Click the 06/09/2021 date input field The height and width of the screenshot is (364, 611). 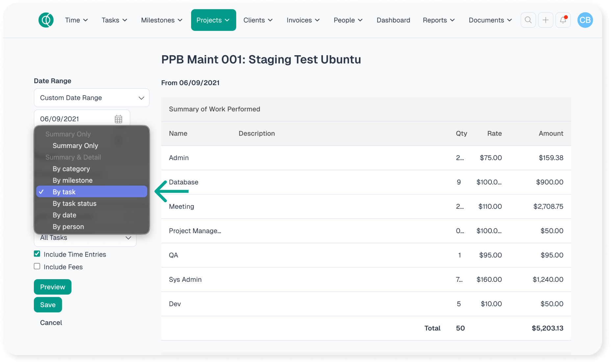pos(74,119)
